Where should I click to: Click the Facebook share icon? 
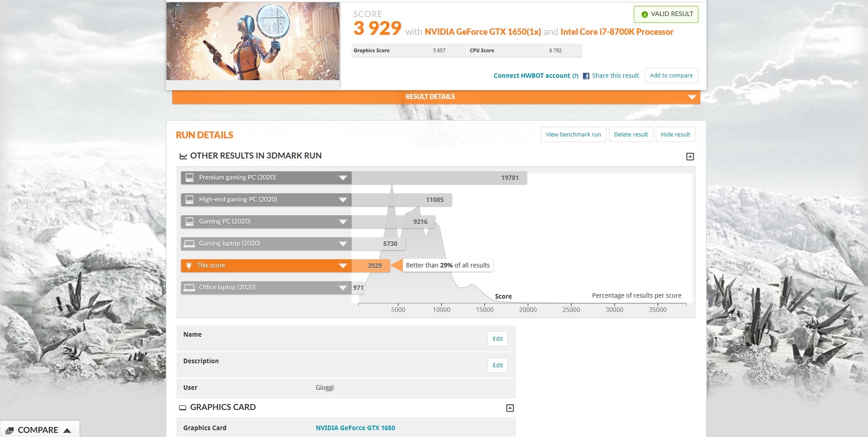[x=586, y=76]
